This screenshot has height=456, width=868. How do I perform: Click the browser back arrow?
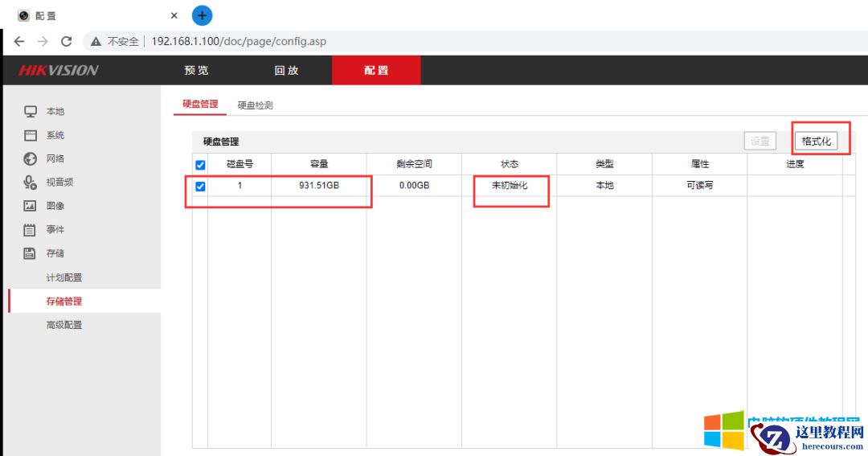click(x=18, y=42)
